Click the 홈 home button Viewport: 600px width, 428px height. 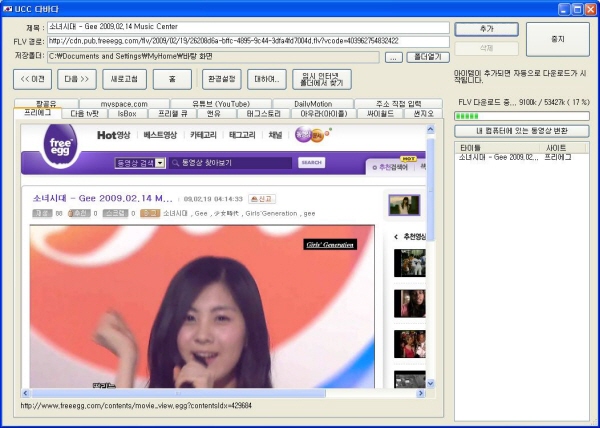click(172, 79)
